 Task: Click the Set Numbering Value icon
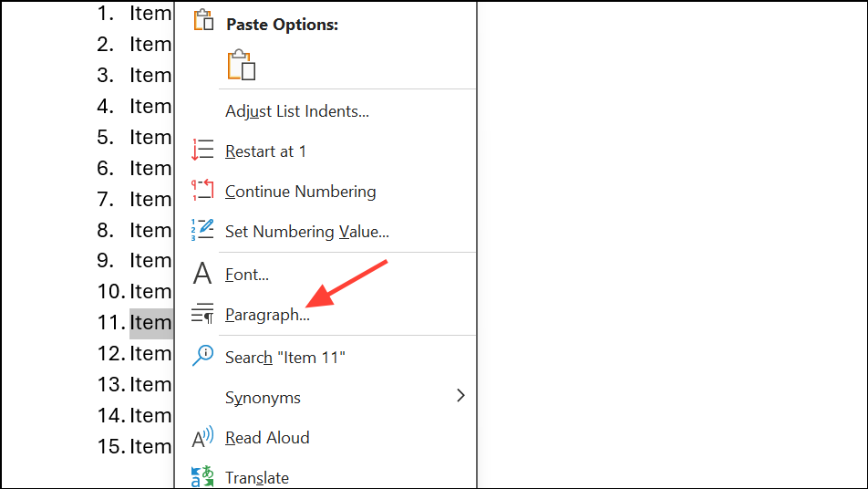click(x=202, y=232)
